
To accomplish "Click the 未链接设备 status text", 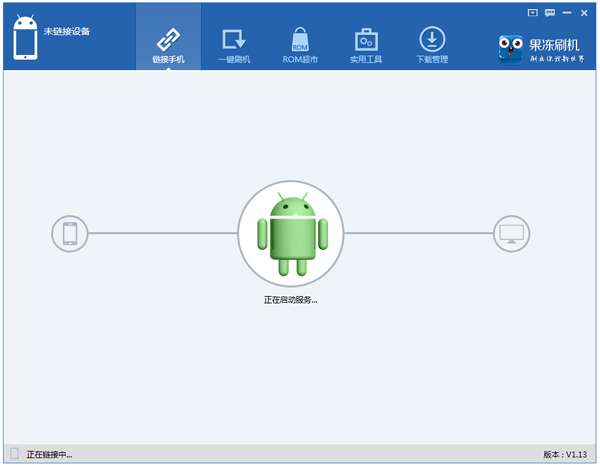I will tap(67, 31).
